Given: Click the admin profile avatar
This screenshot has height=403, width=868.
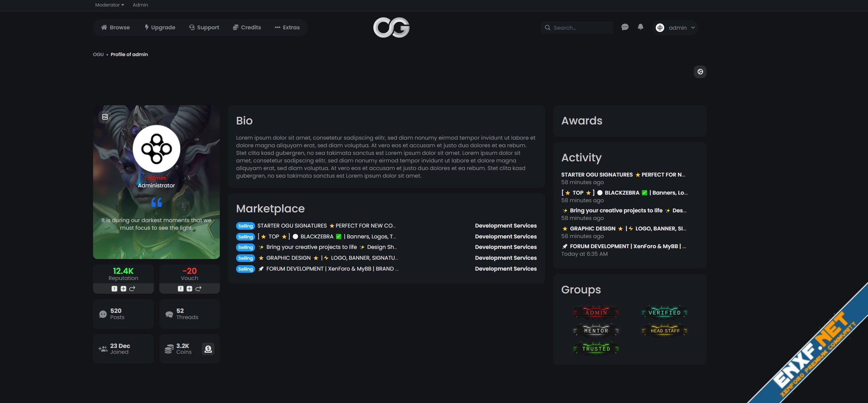Looking at the screenshot, I should (x=156, y=149).
